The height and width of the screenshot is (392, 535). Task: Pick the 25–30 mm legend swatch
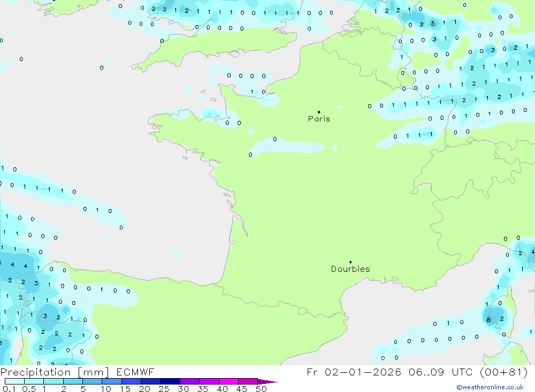(x=170, y=381)
